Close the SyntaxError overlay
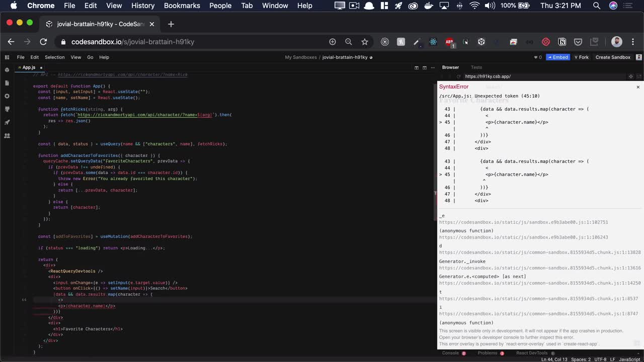This screenshot has width=644, height=362. point(637,87)
